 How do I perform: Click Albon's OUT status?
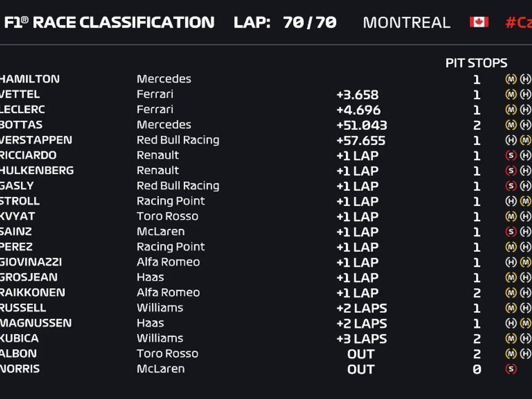coord(361,354)
